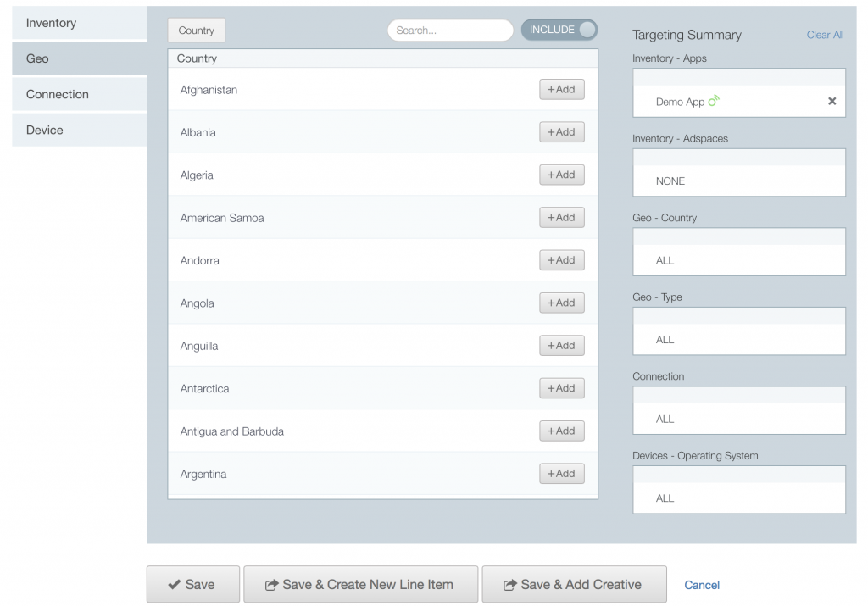
Task: Click Clear All in Targeting Summary
Action: click(825, 35)
